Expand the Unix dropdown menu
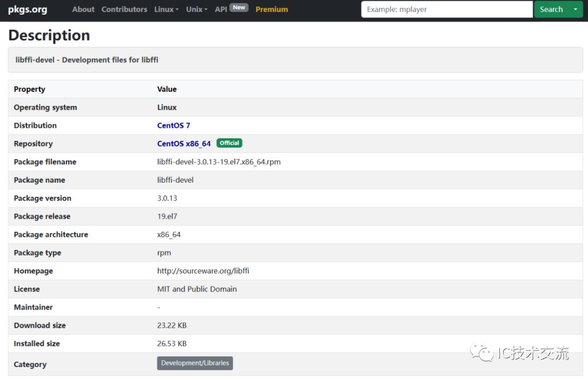This screenshot has height=379, width=588. click(197, 9)
